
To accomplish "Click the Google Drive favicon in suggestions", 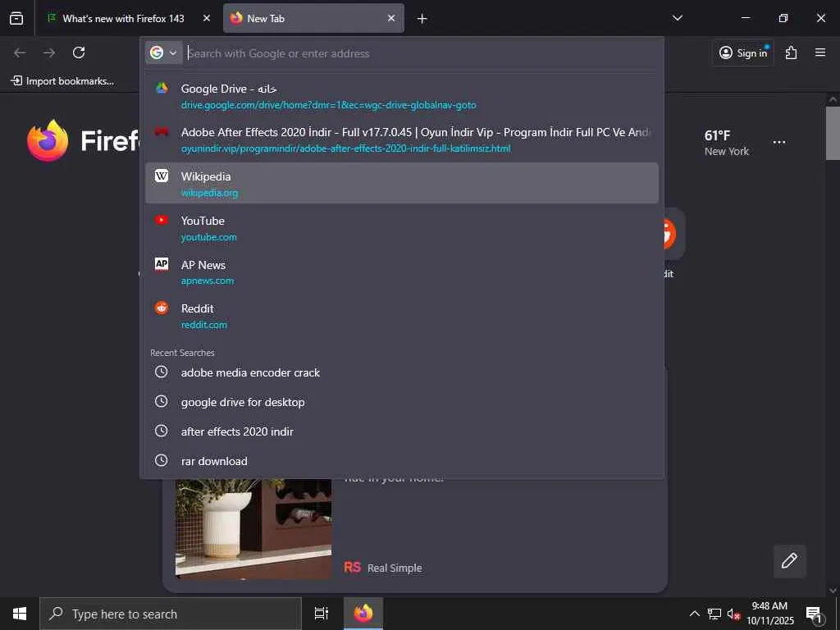I will (x=162, y=89).
